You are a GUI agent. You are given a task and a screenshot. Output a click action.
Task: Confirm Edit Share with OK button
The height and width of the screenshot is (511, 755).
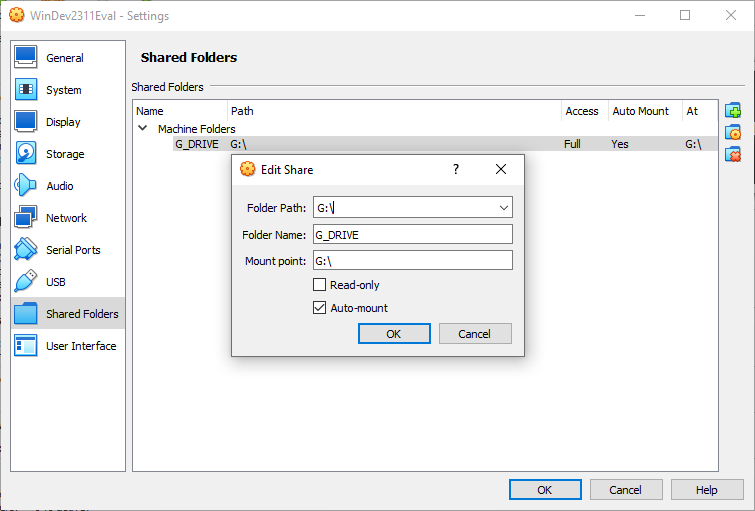pyautogui.click(x=394, y=334)
